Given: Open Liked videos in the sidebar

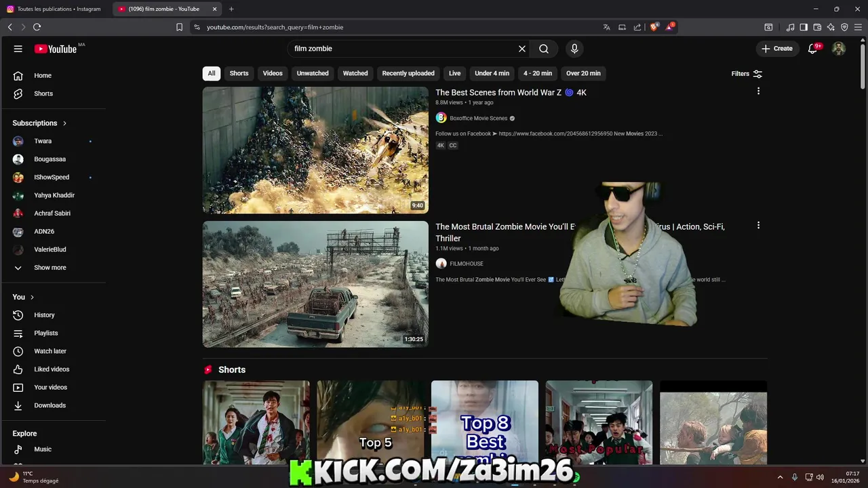Looking at the screenshot, I should coord(53,369).
